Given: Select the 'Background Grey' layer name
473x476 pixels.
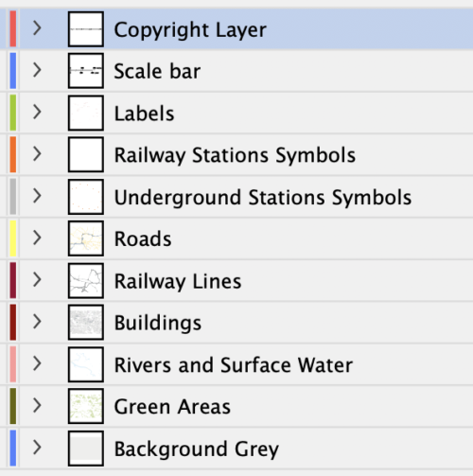Looking at the screenshot, I should [x=197, y=450].
